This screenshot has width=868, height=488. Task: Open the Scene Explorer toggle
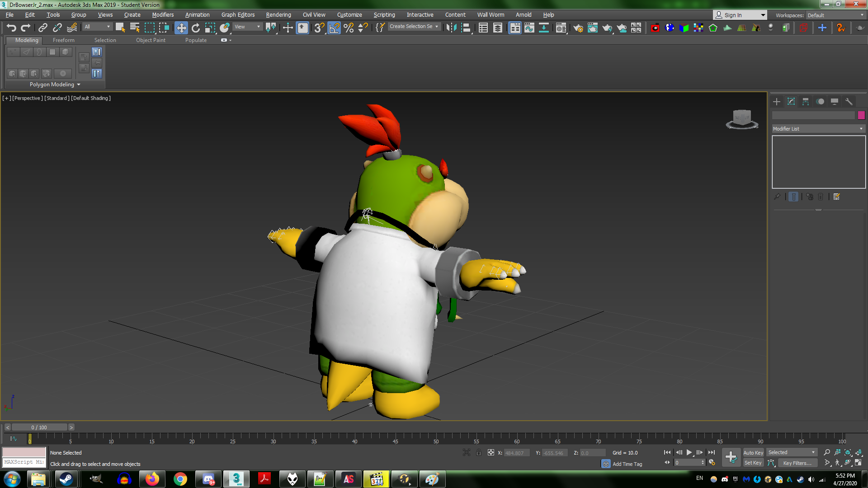[483, 28]
